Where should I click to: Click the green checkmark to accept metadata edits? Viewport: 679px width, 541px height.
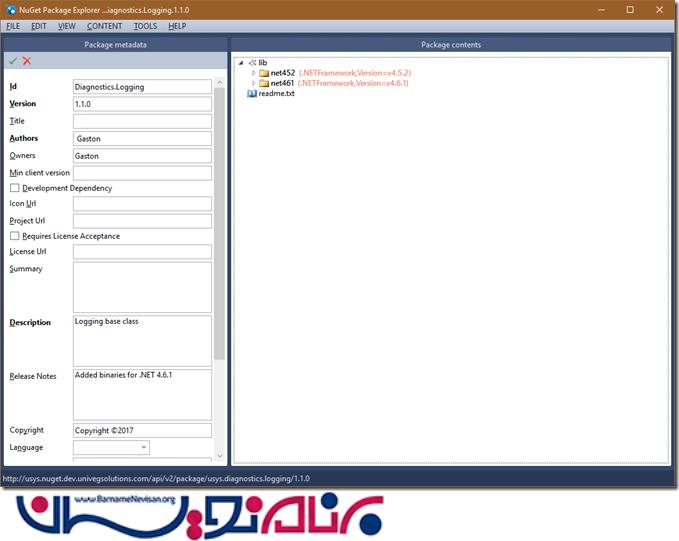coord(13,61)
